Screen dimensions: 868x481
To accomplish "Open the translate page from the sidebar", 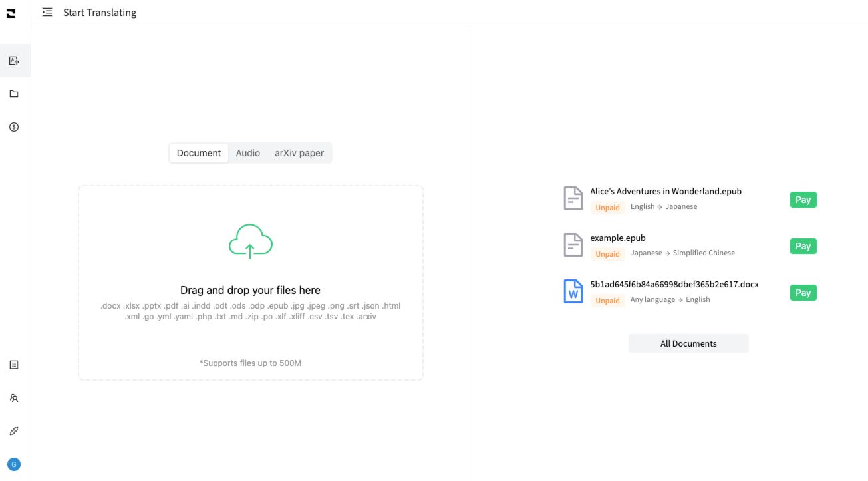I will tap(14, 61).
